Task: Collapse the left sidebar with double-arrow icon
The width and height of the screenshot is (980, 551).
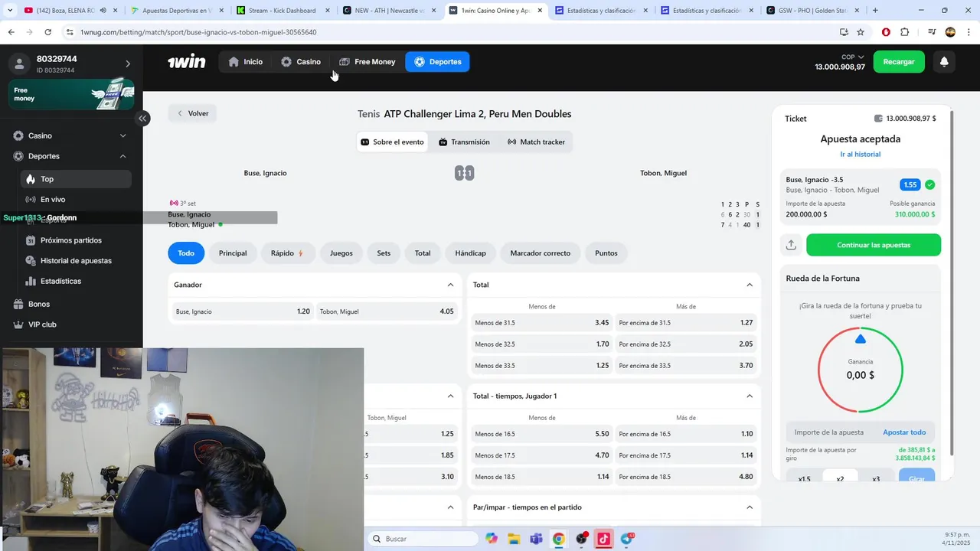Action: click(142, 118)
